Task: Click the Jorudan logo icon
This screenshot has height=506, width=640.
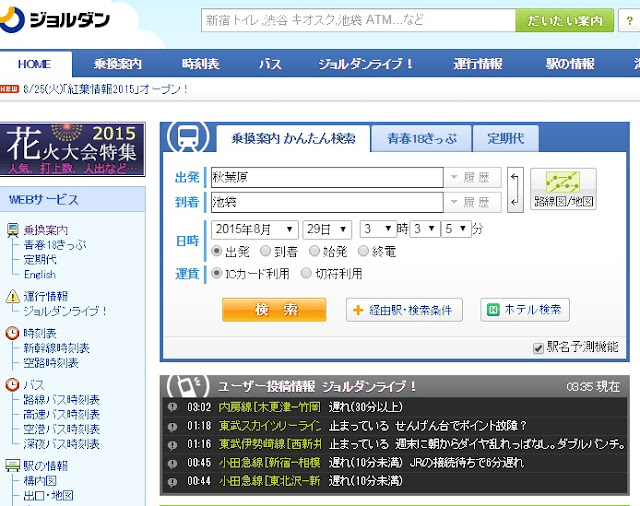Action: [11, 20]
